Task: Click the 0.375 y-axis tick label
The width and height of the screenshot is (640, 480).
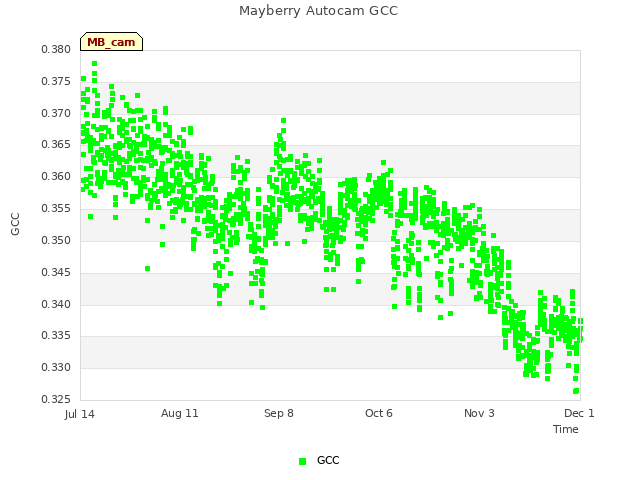Action: click(x=56, y=81)
